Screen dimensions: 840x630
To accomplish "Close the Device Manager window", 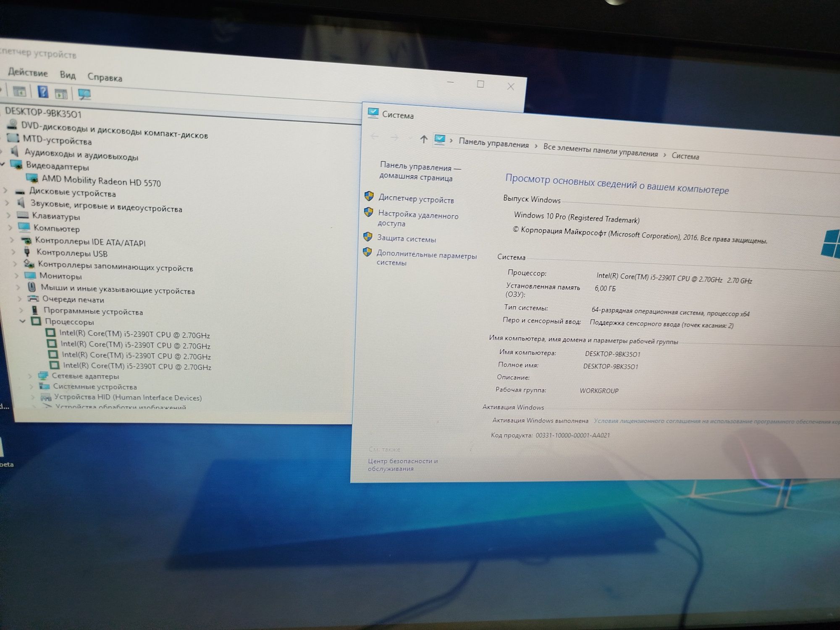I will click(x=511, y=86).
